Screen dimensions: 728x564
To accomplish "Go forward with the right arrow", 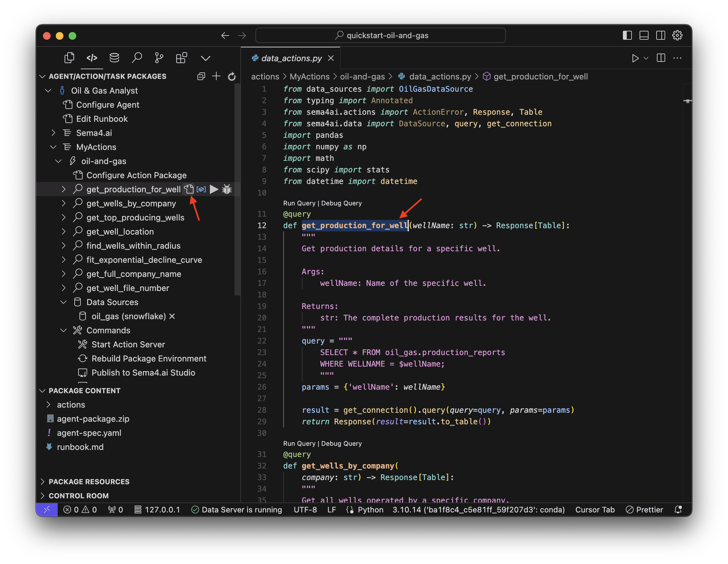I will (x=242, y=35).
